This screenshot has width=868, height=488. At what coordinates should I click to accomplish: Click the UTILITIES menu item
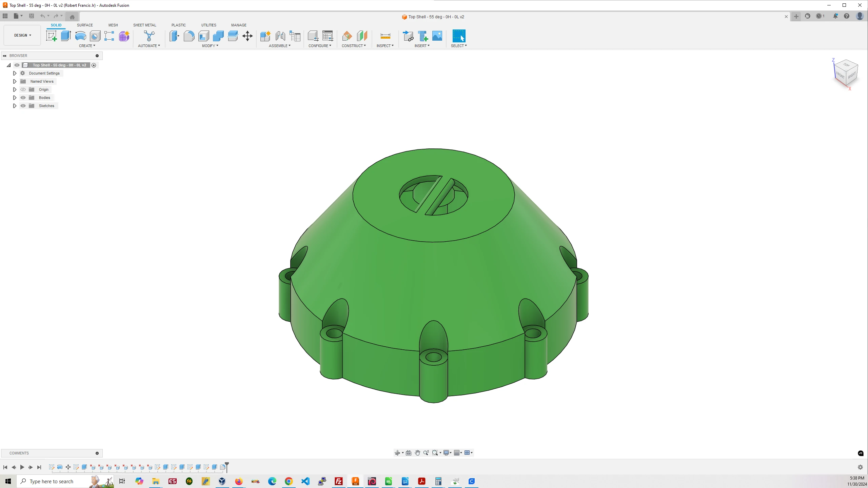tap(208, 25)
